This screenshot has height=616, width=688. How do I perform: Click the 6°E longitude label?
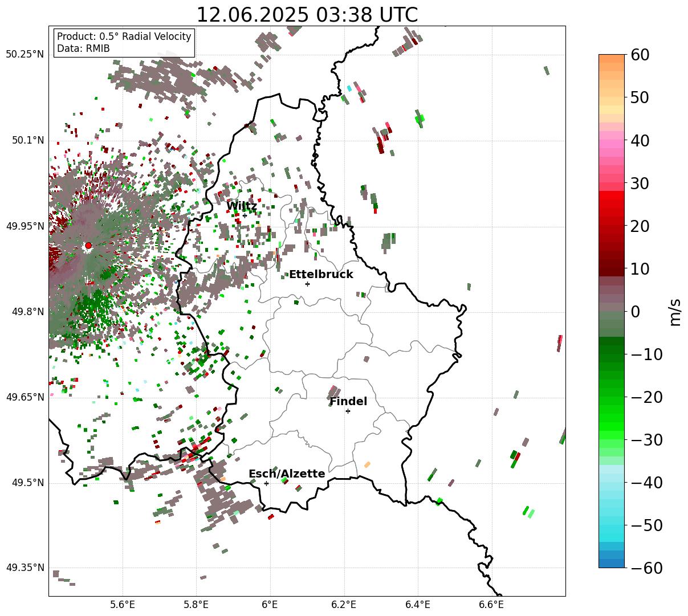pos(270,605)
